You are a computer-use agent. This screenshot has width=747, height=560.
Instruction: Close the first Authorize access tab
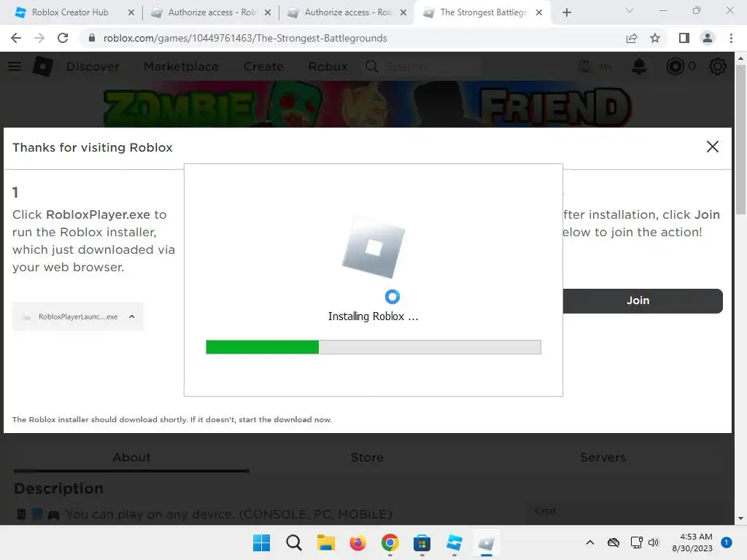tap(268, 12)
